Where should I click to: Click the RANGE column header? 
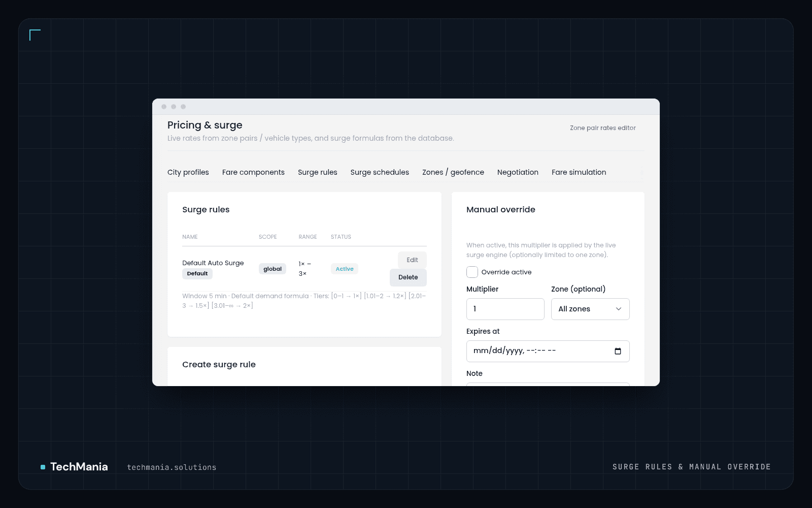click(308, 237)
